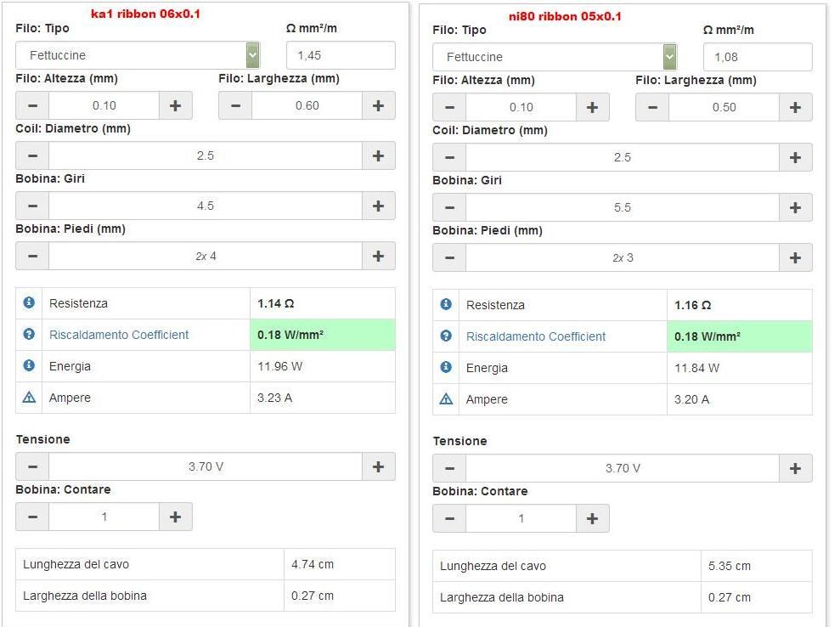Decrease Bobina Giri from 5.5
The width and height of the screenshot is (840, 627).
coord(449,207)
